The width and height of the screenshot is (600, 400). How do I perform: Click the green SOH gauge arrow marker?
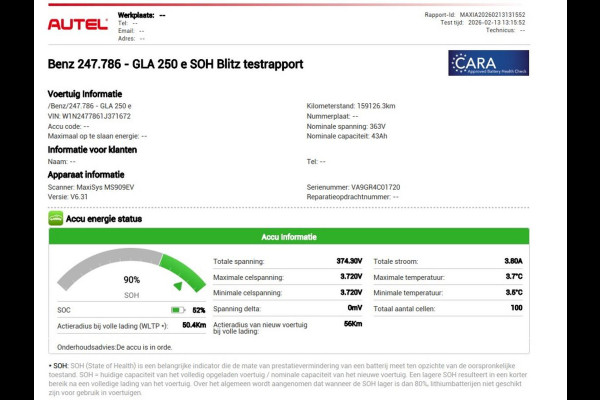point(178,286)
